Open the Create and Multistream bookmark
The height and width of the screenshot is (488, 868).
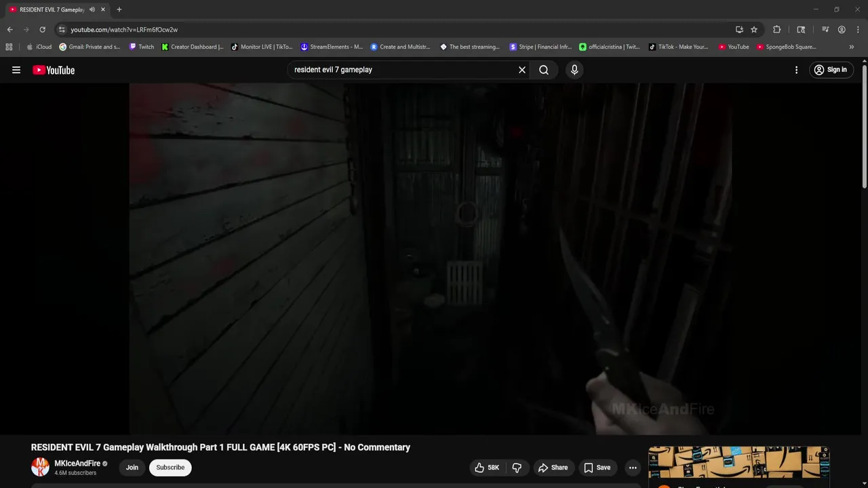[401, 47]
